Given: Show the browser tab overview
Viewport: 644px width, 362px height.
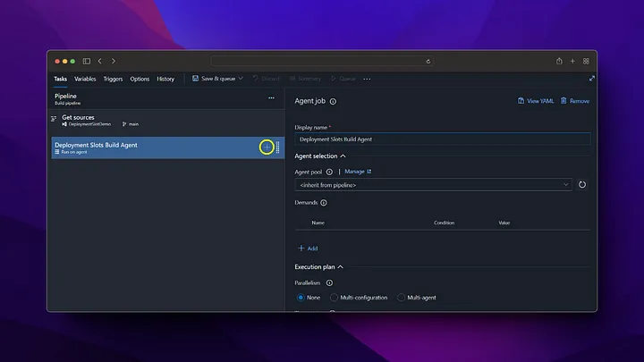Looking at the screenshot, I should pos(586,61).
